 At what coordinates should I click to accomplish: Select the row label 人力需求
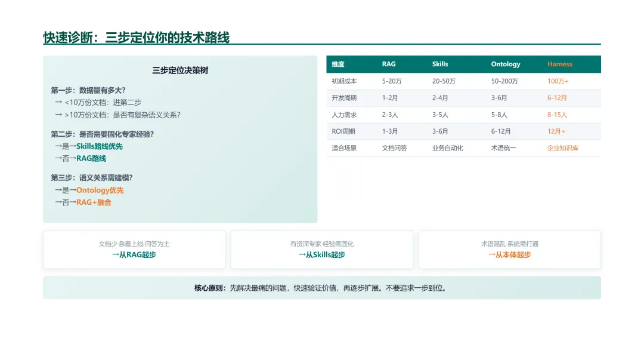344,115
